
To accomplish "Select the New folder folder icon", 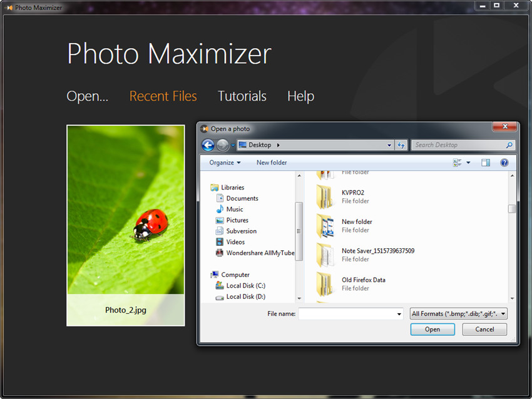I will click(x=325, y=226).
